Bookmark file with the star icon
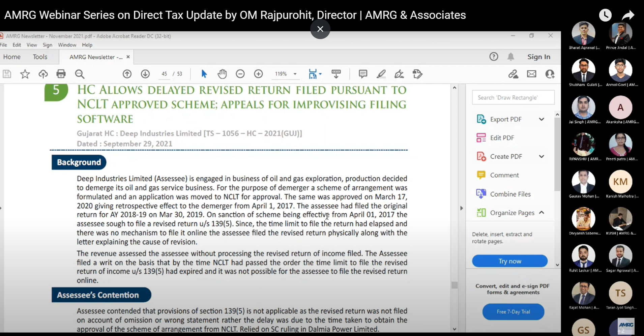644x336 pixels. (x=25, y=74)
